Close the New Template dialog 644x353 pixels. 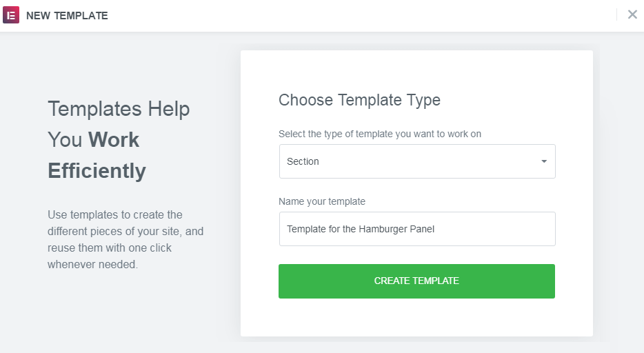tap(632, 14)
